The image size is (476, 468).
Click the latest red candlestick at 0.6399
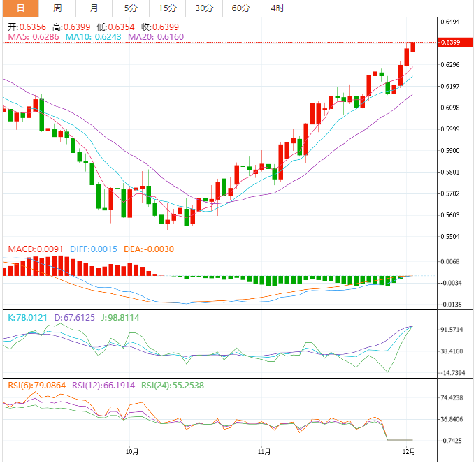click(x=413, y=47)
